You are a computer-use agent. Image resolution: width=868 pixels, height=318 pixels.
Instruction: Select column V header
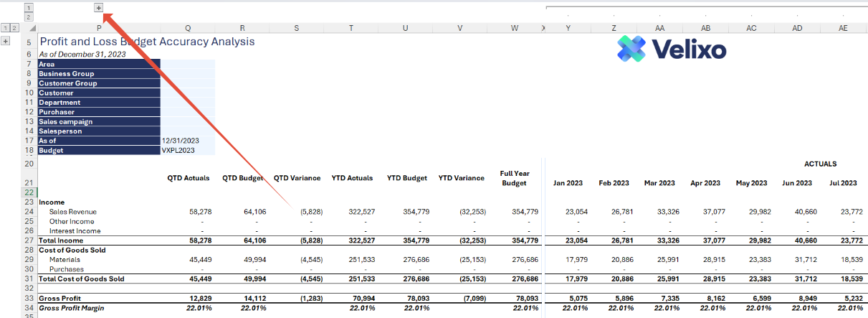[x=460, y=28]
